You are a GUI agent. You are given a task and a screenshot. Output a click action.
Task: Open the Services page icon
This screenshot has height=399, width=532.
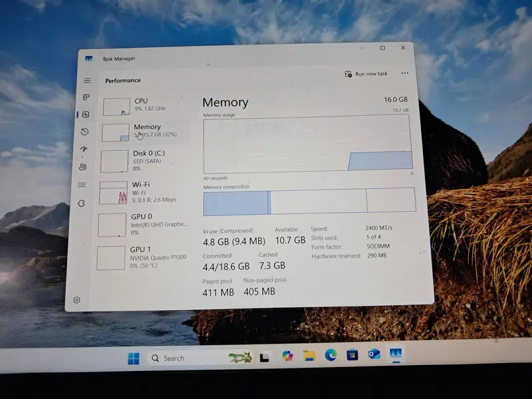click(81, 203)
